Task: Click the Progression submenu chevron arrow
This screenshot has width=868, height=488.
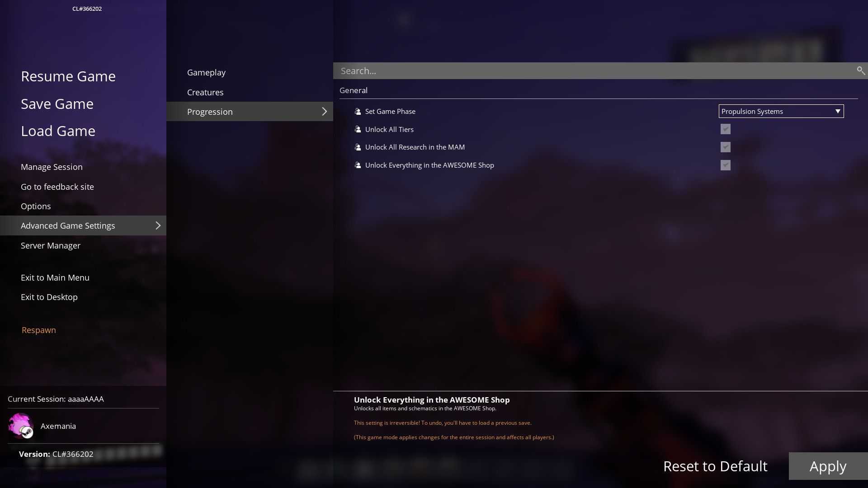Action: [x=324, y=112]
